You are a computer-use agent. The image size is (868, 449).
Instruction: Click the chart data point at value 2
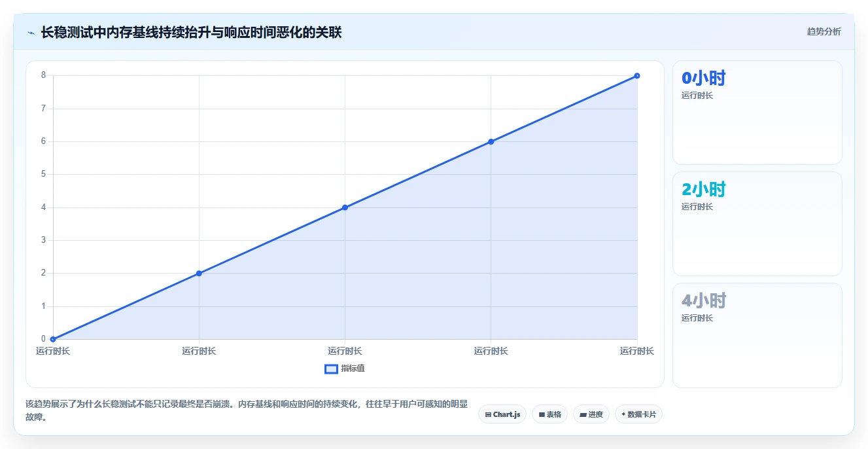pos(199,273)
